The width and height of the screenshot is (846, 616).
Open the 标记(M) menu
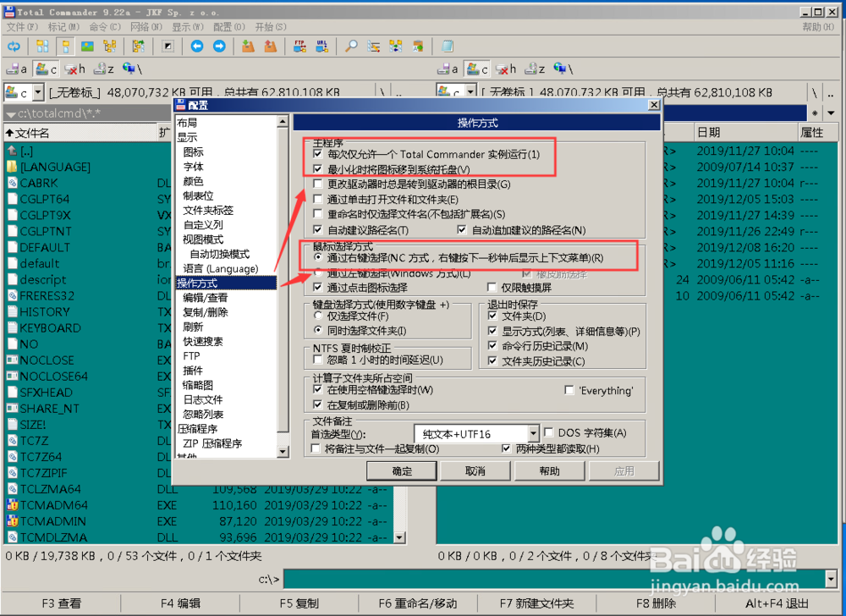pyautogui.click(x=63, y=26)
